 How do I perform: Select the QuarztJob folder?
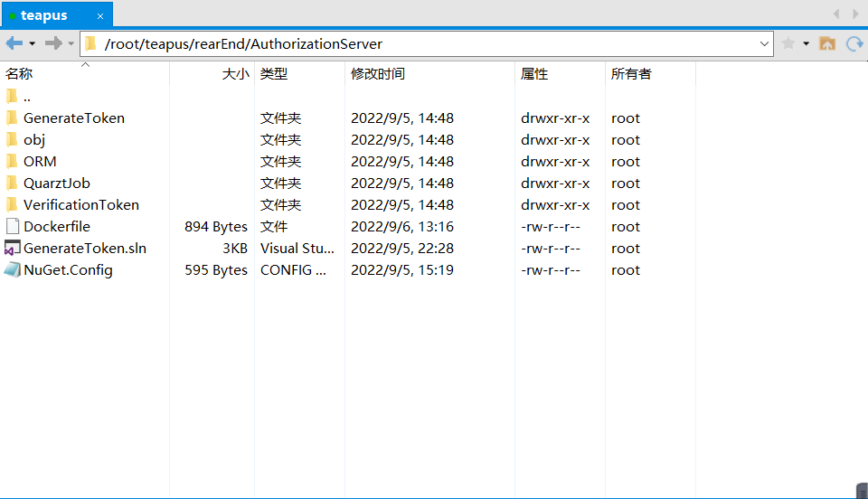[56, 183]
